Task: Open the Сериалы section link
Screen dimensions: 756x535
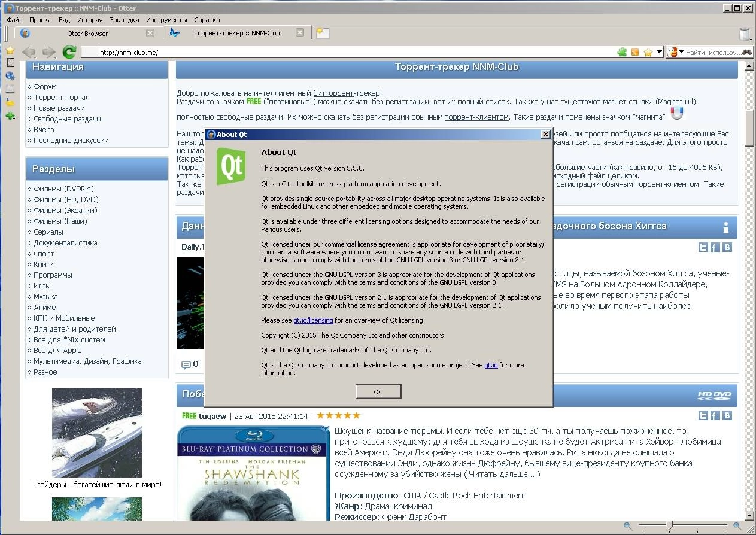Action: [48, 232]
